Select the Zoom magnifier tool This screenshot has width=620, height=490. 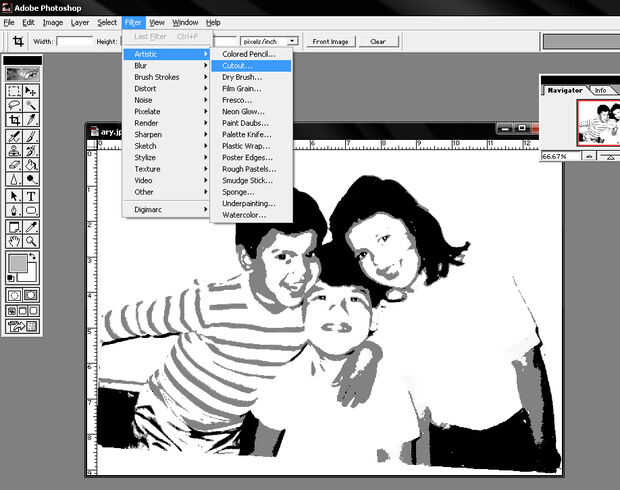pos(31,241)
